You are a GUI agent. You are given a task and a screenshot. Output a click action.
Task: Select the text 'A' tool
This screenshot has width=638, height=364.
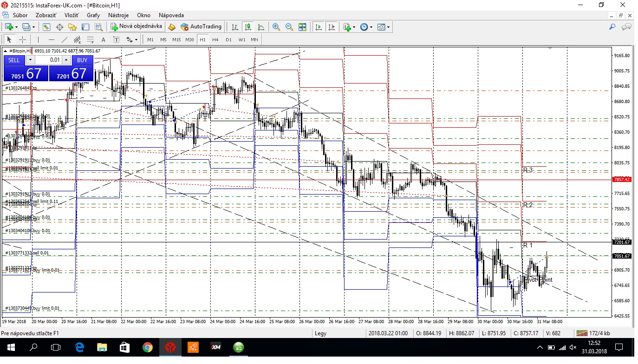pyautogui.click(x=103, y=39)
